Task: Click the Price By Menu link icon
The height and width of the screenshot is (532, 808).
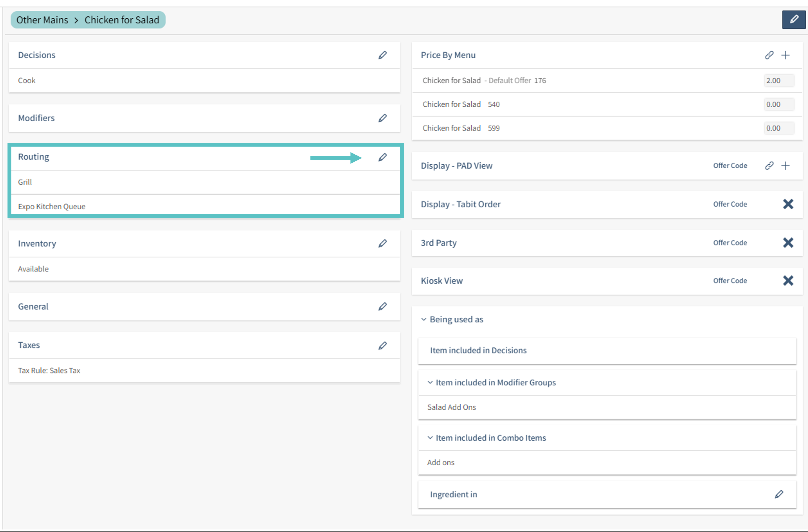Action: click(x=769, y=55)
